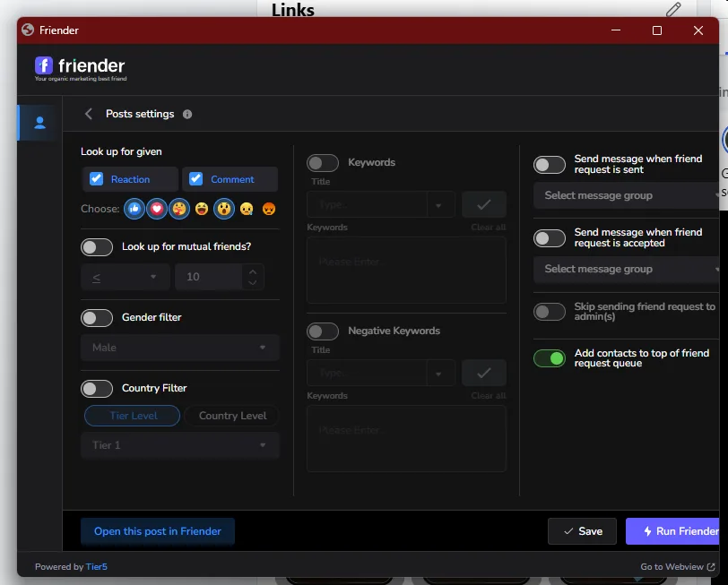
Task: Click the mutual friends number field showing 10
Action: click(209, 277)
